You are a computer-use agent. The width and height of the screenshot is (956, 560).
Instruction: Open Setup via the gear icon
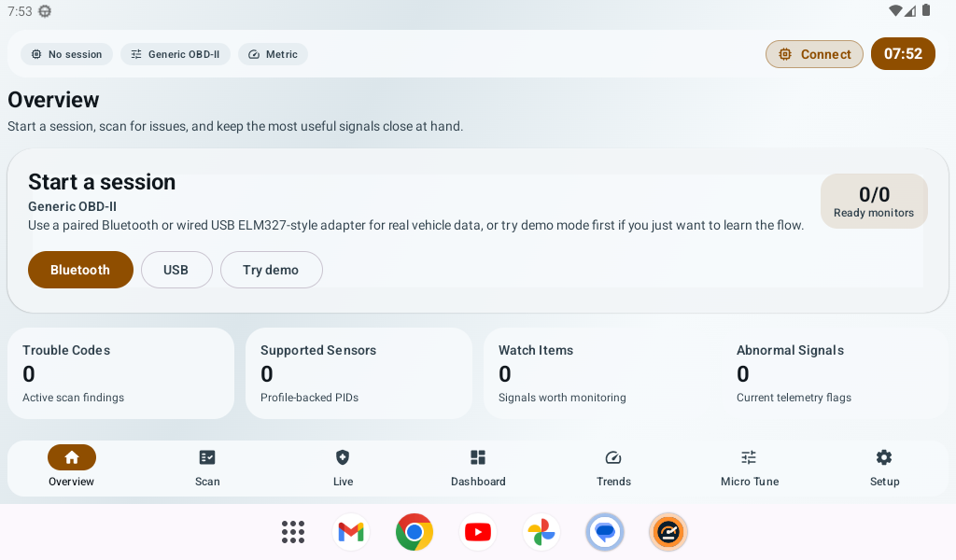pyautogui.click(x=884, y=456)
